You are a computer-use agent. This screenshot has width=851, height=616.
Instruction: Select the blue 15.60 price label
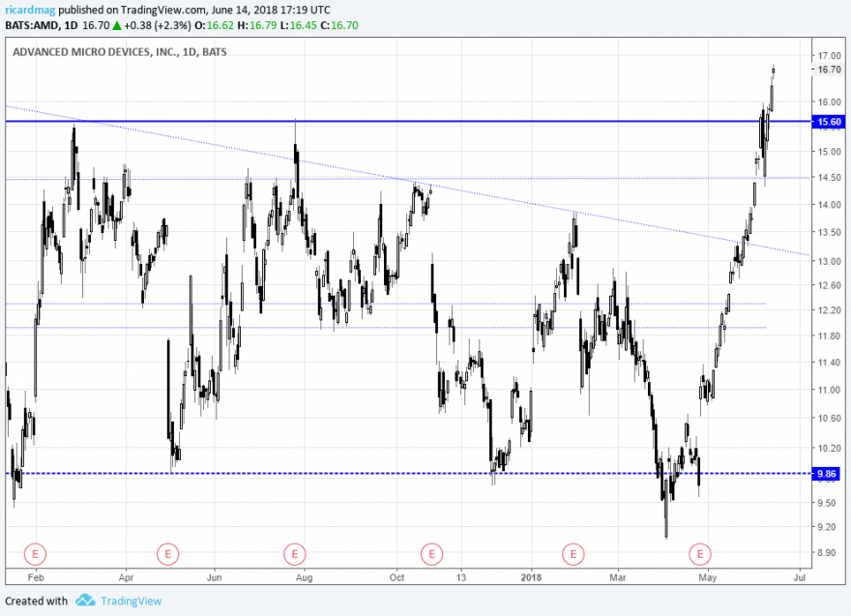[x=828, y=122]
